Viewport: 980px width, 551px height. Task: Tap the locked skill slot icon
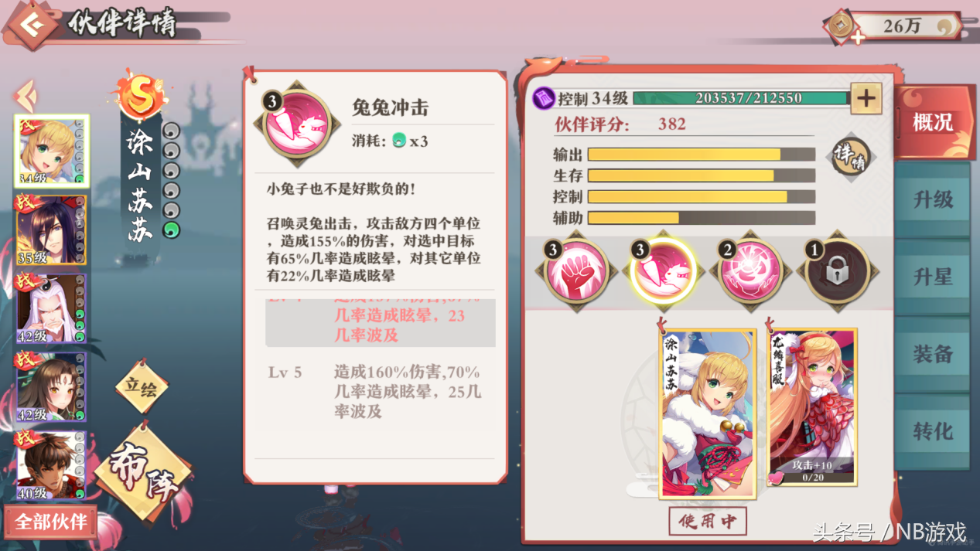pyautogui.click(x=837, y=271)
